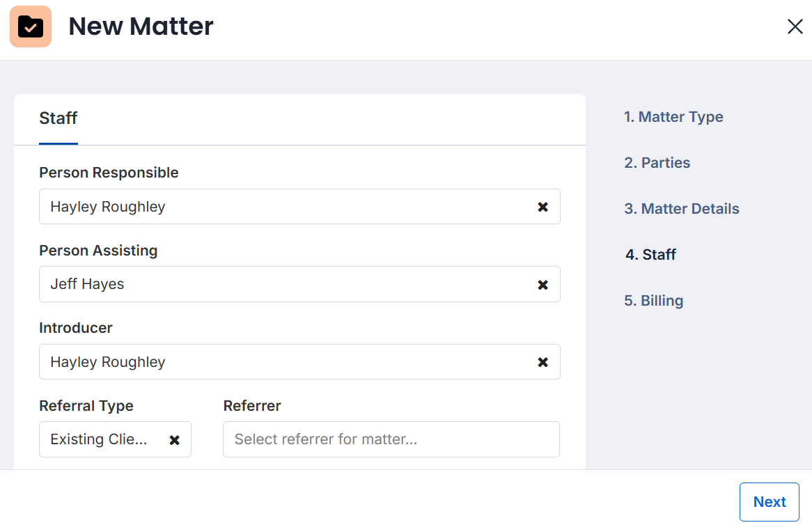Go to step 1 Matter Type

(x=673, y=117)
